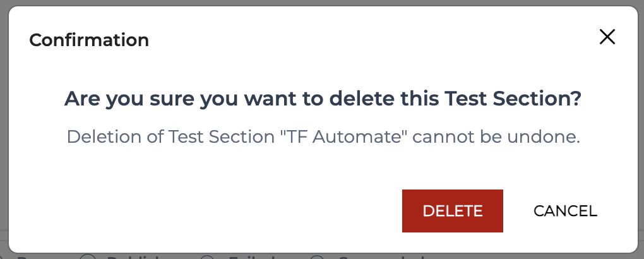Select the last partially hidden radio button below the dialog
Screen dimensions: 644x259
click(318, 257)
